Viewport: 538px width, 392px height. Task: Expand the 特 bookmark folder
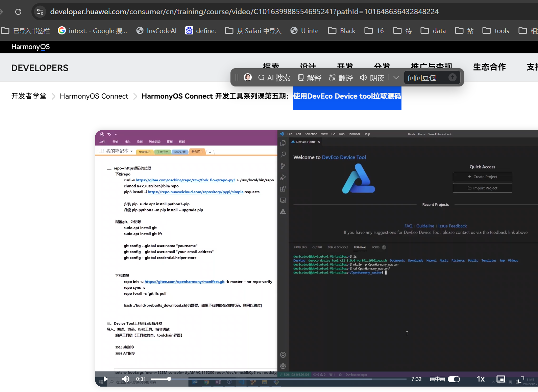pos(402,31)
